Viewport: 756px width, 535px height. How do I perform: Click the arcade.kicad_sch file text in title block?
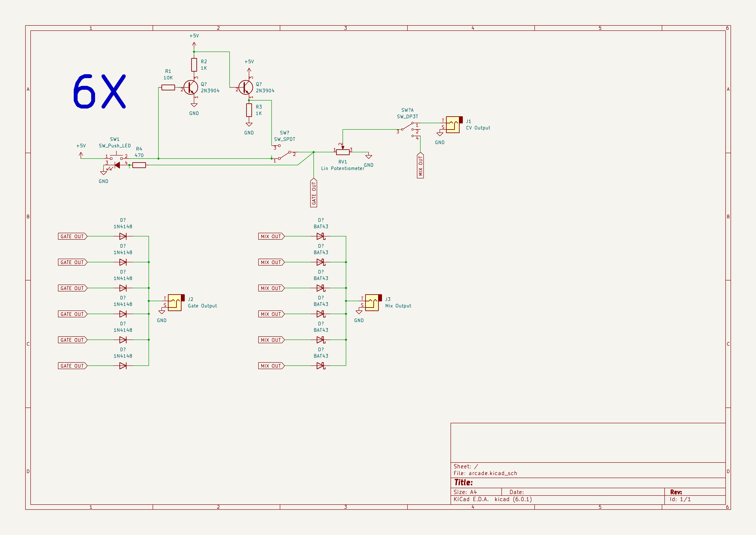click(493, 473)
